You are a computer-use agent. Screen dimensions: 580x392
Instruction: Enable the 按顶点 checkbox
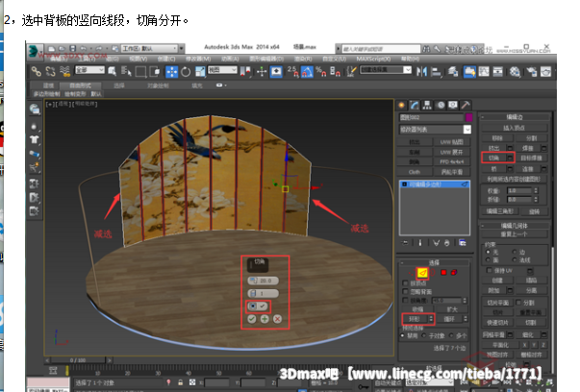[x=405, y=283]
